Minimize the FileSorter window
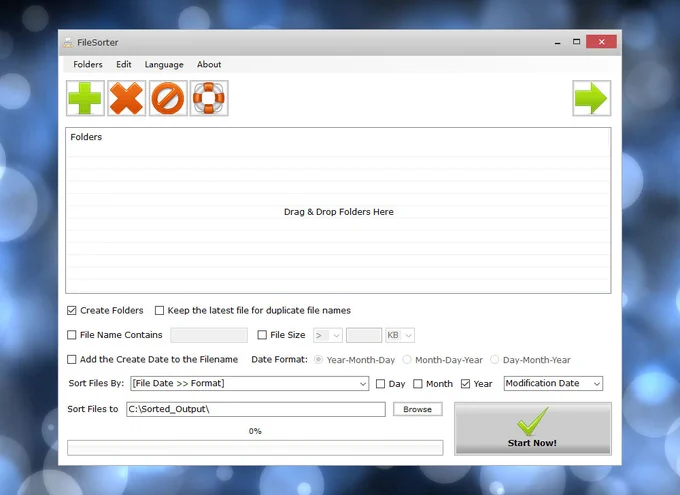680x495 pixels. coord(557,42)
